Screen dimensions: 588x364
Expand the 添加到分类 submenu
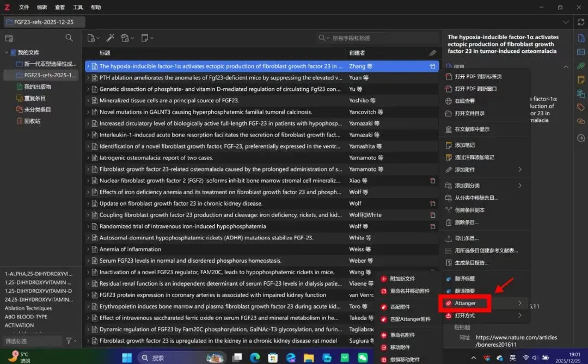click(485, 186)
